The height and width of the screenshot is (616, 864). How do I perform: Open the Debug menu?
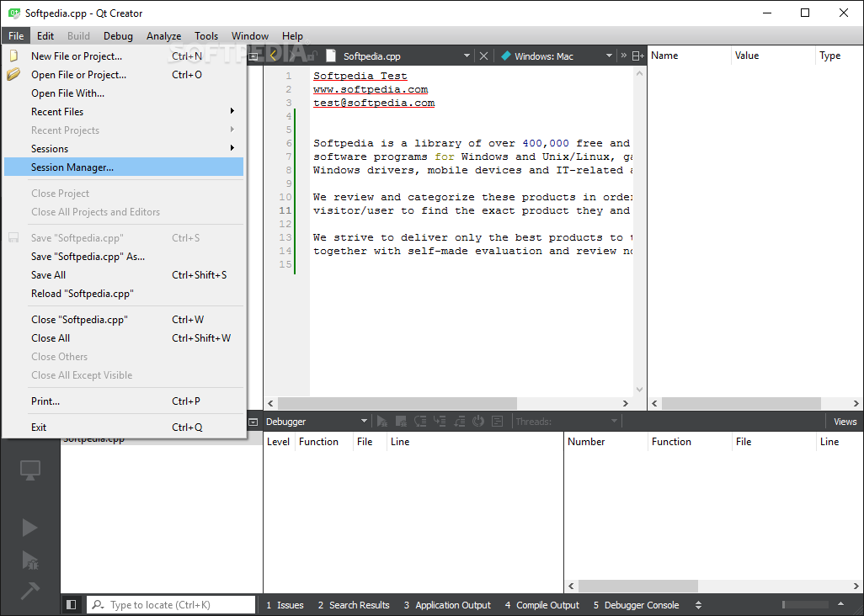118,36
